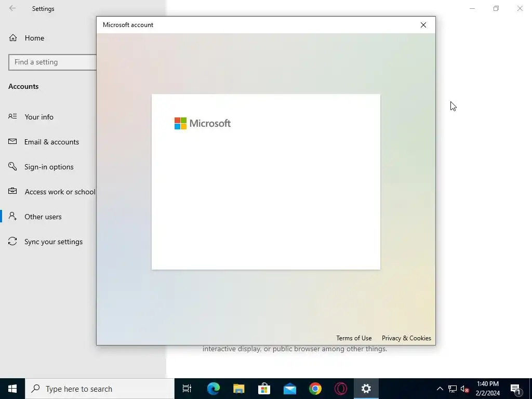Click the Other users person-plus icon
Viewport: 532px width, 399px height.
point(12,216)
